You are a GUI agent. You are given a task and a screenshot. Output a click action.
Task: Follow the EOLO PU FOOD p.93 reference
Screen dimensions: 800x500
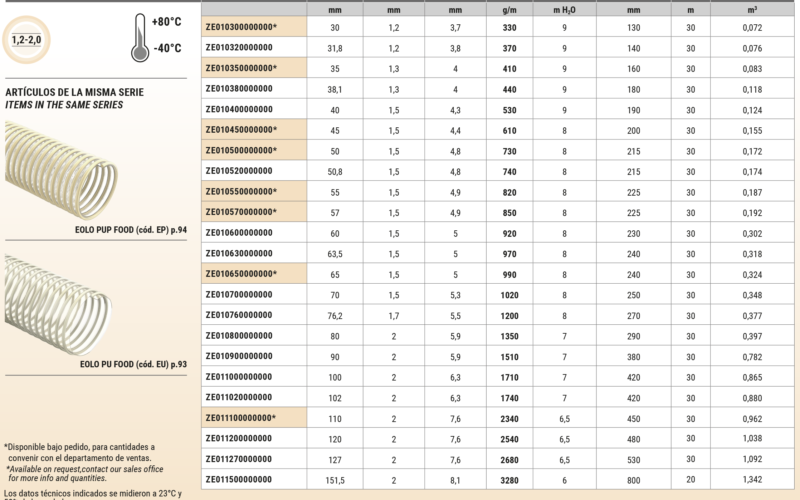pos(133,365)
